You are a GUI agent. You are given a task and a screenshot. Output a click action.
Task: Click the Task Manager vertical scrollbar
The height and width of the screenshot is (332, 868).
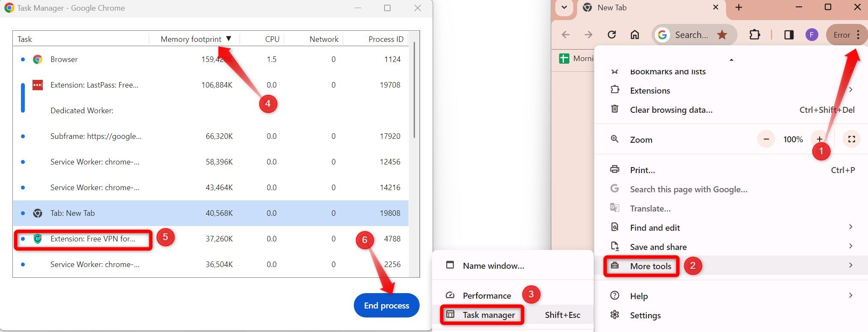414,90
